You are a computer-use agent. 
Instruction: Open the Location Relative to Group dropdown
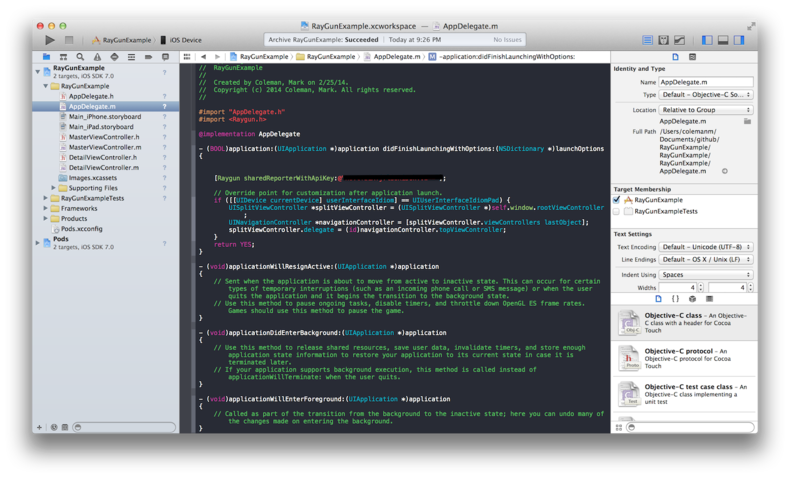[706, 110]
